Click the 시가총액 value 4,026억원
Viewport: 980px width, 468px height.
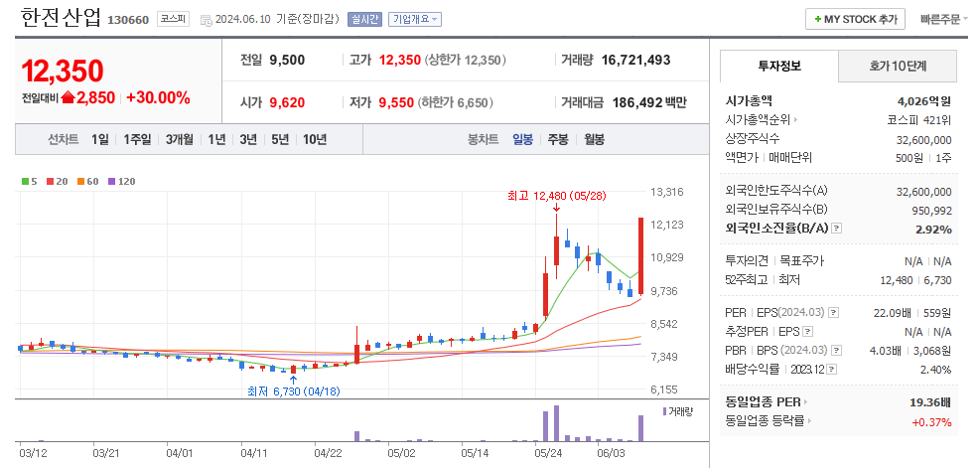(x=923, y=100)
